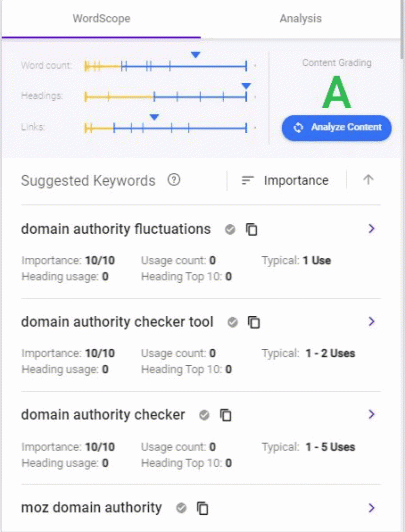This screenshot has width=405, height=532.
Task: Expand 'domain authority checker' details chevron
Action: pyautogui.click(x=371, y=414)
